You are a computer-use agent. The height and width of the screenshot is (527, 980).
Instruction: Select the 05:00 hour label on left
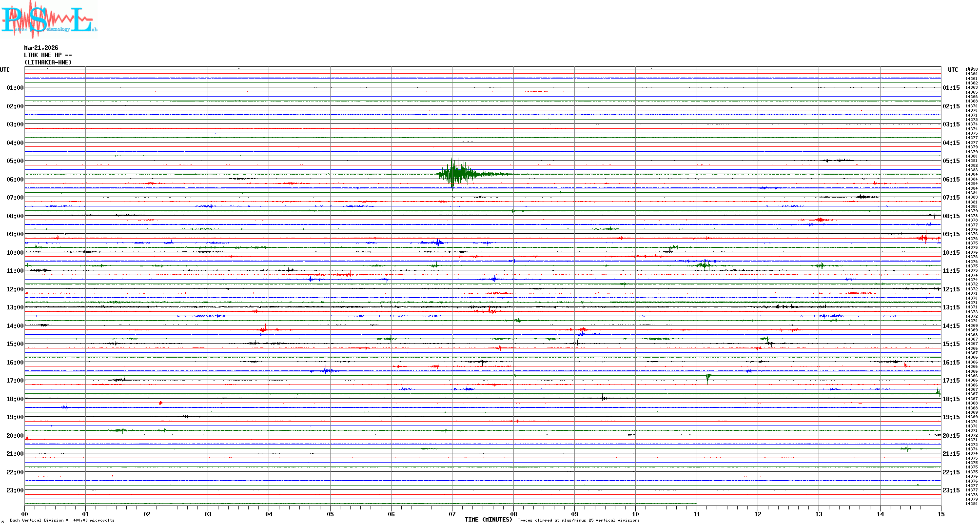(x=15, y=161)
